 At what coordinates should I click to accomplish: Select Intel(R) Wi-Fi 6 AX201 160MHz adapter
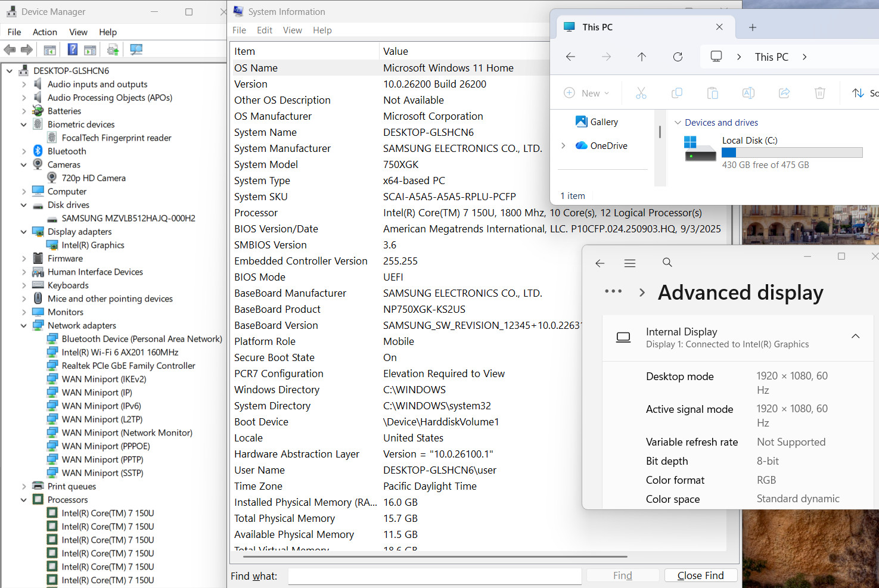tap(120, 353)
